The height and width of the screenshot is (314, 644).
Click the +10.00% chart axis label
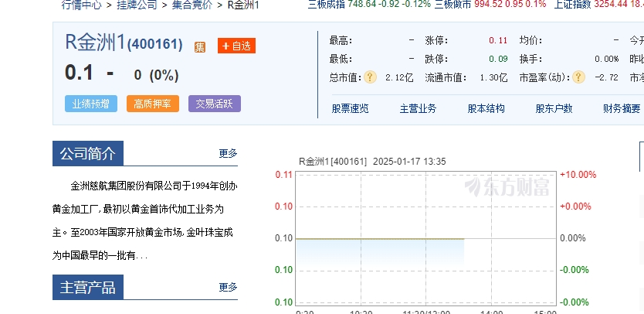[x=578, y=175]
